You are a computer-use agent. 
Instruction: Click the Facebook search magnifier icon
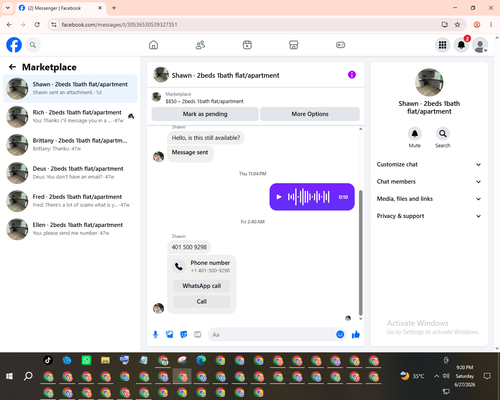tap(33, 45)
